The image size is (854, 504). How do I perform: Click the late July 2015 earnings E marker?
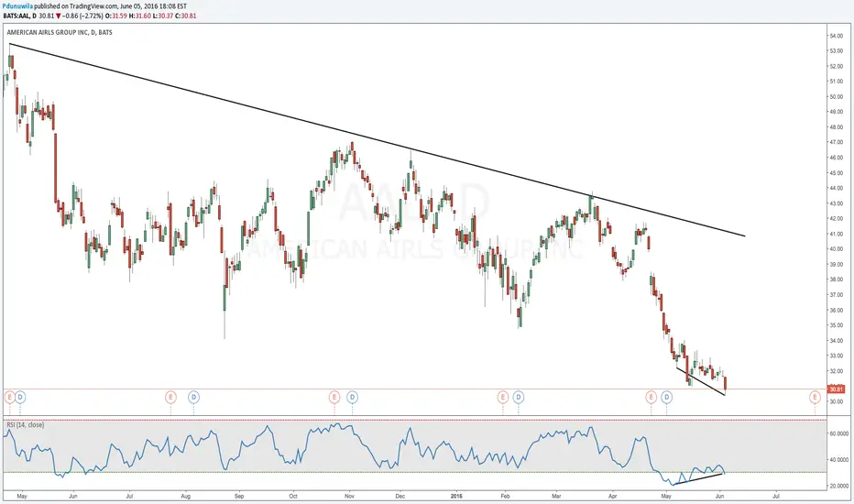pos(170,397)
